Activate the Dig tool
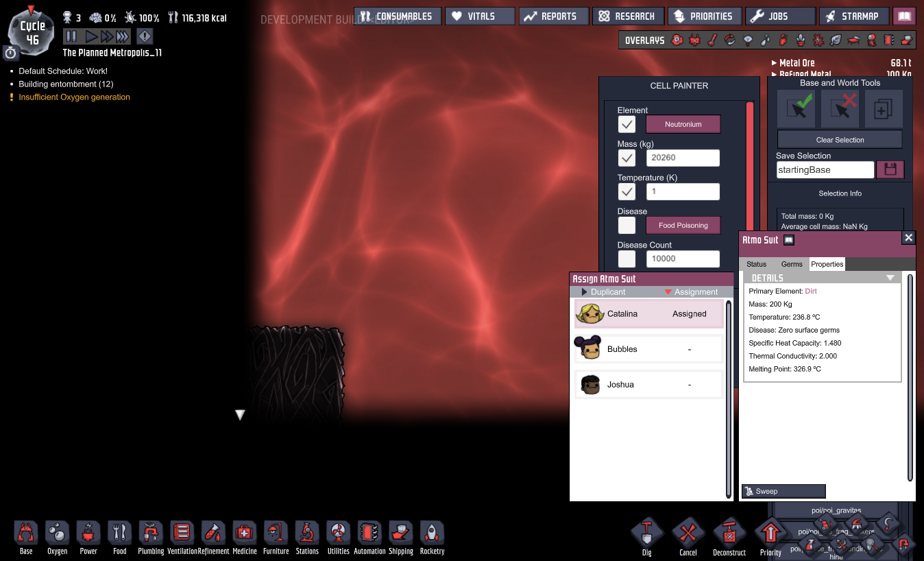924x561 pixels. [647, 533]
